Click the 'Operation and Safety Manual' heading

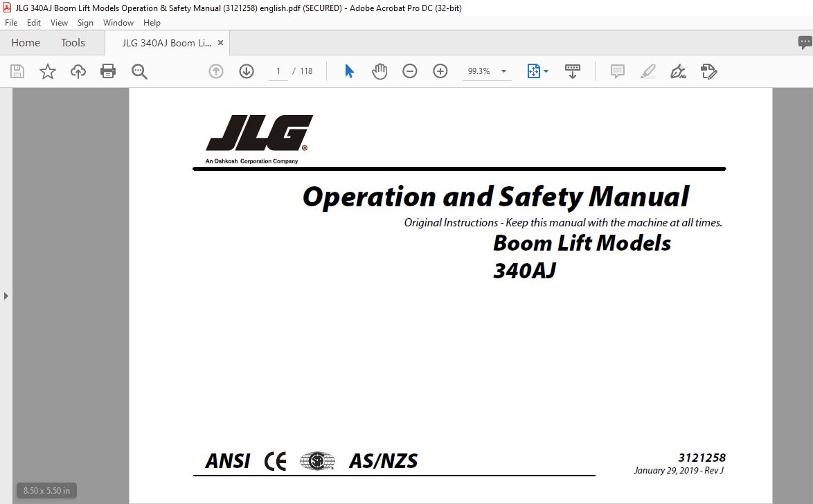(x=496, y=197)
